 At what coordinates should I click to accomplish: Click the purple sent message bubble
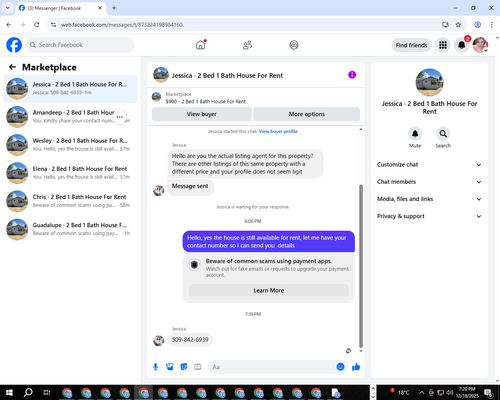pyautogui.click(x=269, y=242)
